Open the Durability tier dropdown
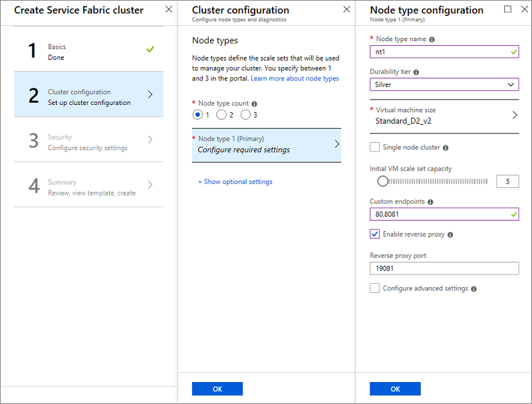532x404 pixels. [444, 84]
